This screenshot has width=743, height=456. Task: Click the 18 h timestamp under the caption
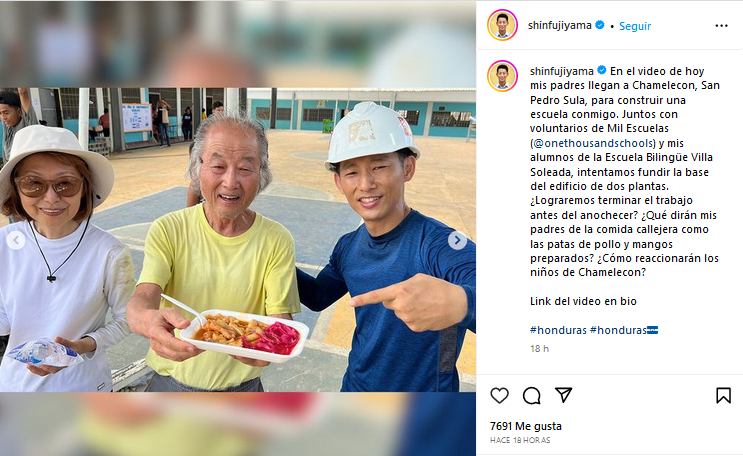[539, 348]
